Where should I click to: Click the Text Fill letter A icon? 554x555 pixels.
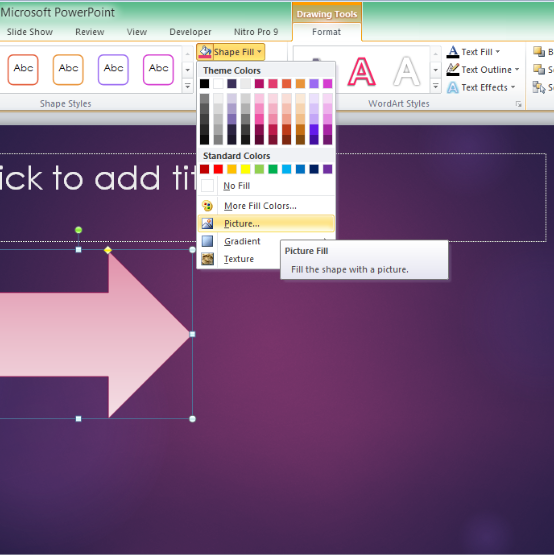click(x=452, y=52)
